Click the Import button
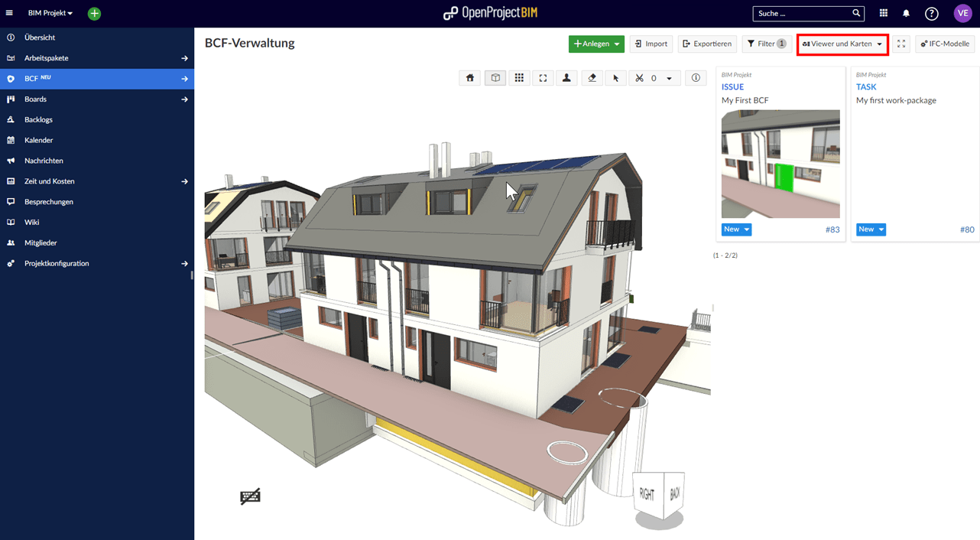The image size is (980, 540). click(x=651, y=44)
